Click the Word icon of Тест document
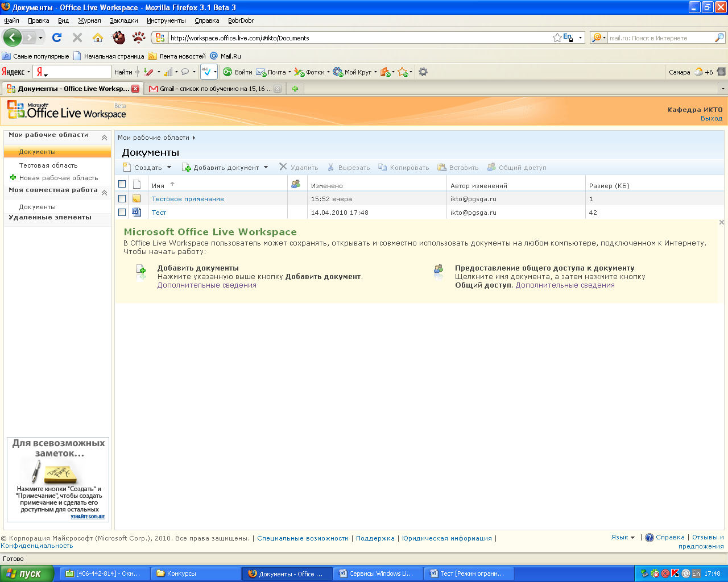This screenshot has height=582, width=728. pyautogui.click(x=136, y=212)
